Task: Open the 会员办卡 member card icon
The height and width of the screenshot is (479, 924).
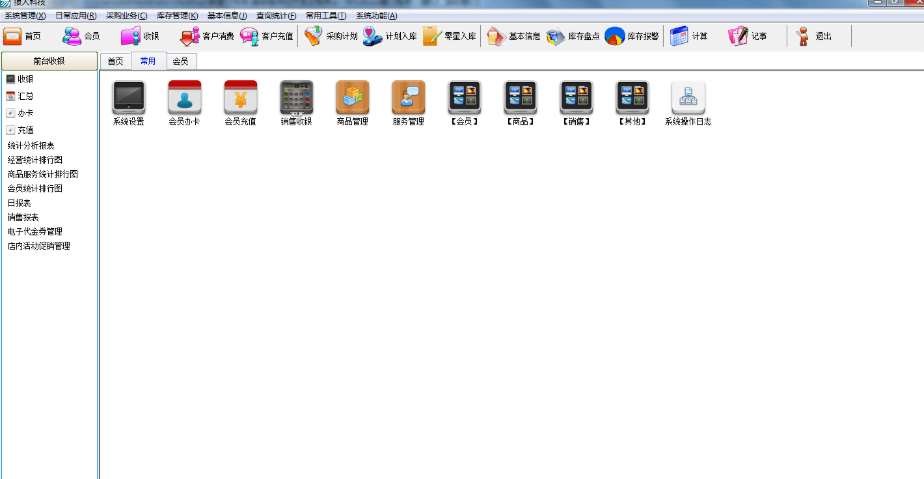Action: click(184, 97)
